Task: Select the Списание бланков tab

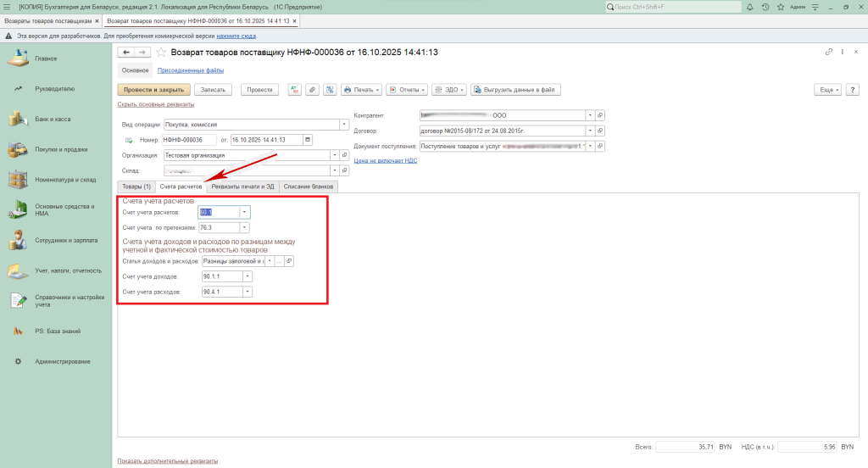Action: tap(309, 186)
